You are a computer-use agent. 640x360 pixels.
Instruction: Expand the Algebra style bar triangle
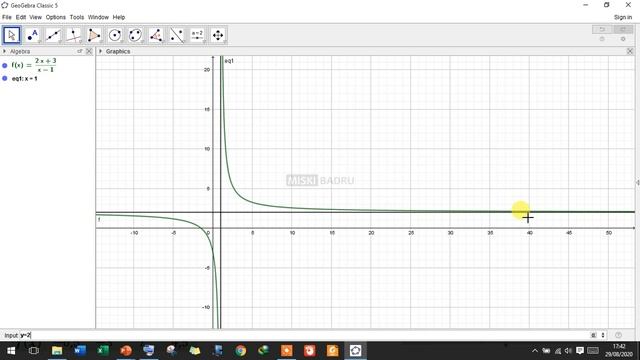click(x=4, y=51)
